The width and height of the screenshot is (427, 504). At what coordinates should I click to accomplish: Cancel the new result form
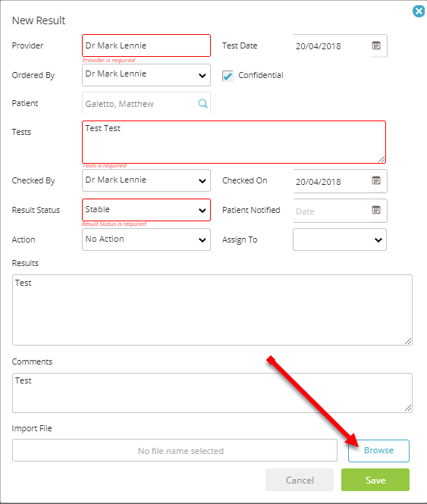pyautogui.click(x=300, y=480)
